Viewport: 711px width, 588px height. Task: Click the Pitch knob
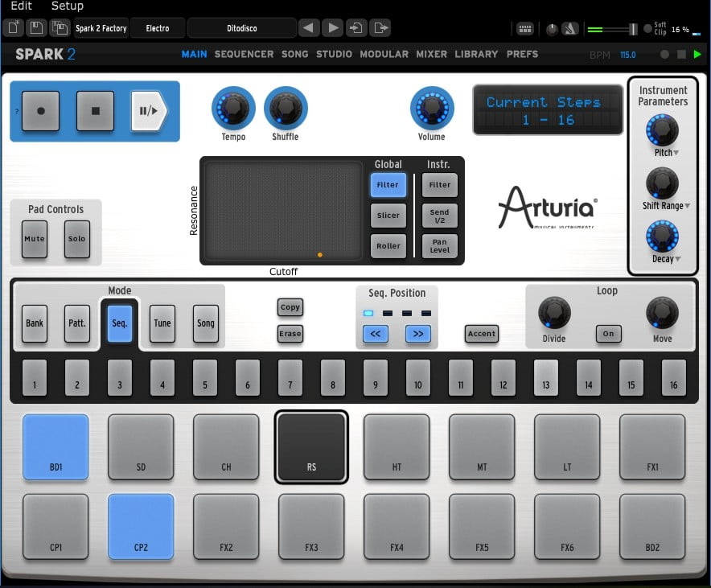662,130
